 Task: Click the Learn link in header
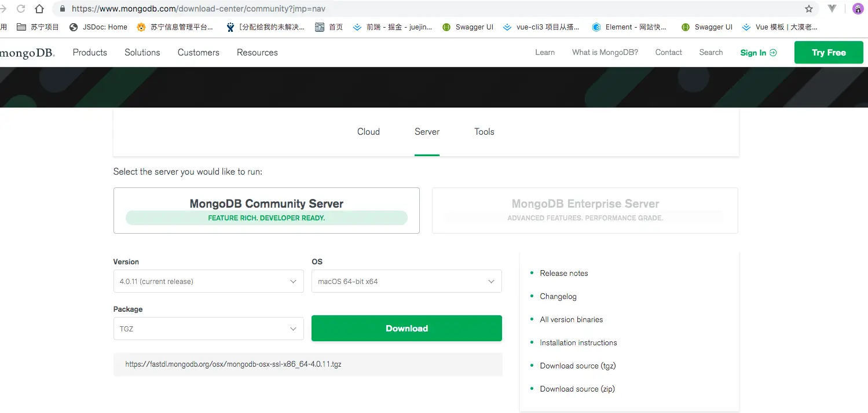[x=545, y=53]
